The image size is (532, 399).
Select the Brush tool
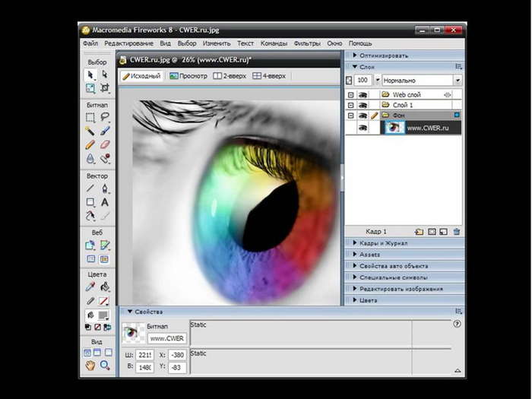(x=105, y=131)
